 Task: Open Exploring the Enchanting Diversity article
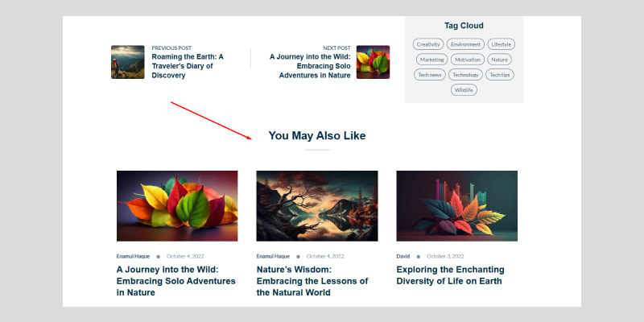[x=450, y=275]
